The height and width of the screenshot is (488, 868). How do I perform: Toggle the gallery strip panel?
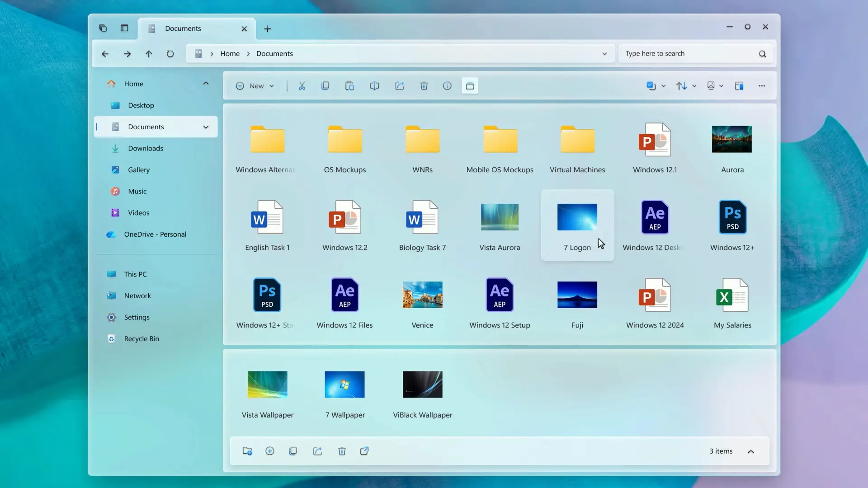[470, 86]
